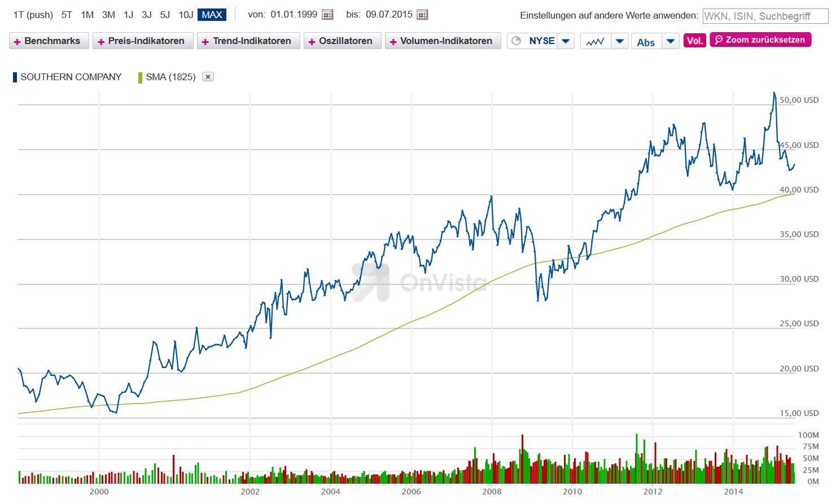Click the NYSE exchange label
Screen dimensions: 836x504
coord(542,41)
